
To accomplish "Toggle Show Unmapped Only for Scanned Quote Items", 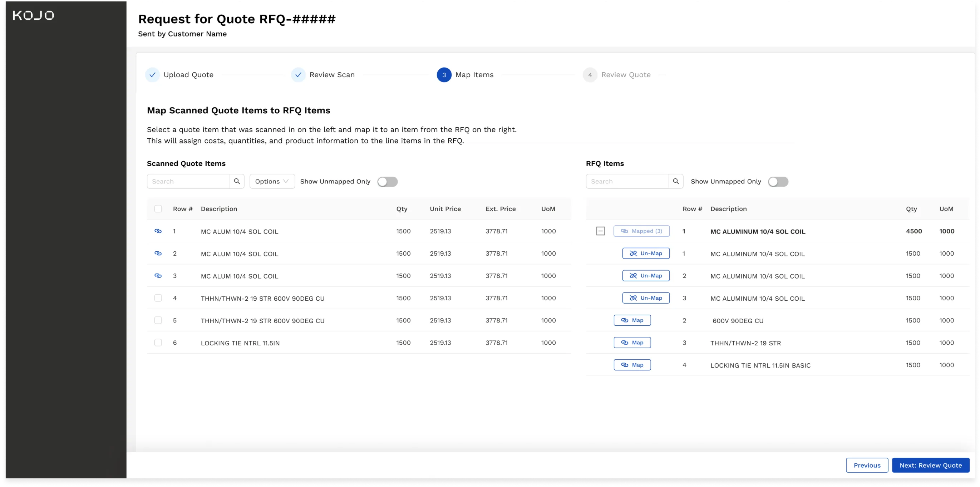I will (x=387, y=182).
